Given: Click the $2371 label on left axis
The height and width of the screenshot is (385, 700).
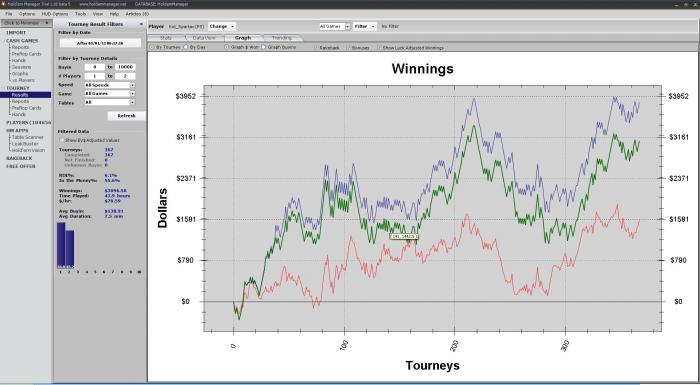Looking at the screenshot, I should coord(186,178).
